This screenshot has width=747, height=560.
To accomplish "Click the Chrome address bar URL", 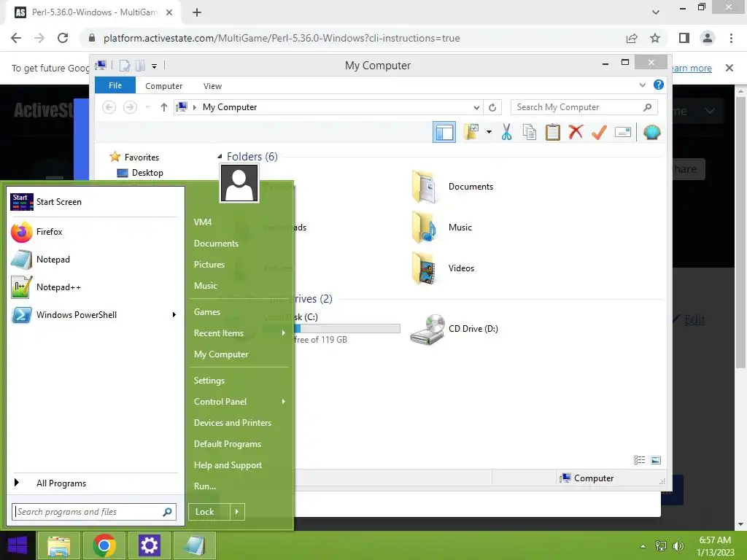I will (282, 38).
